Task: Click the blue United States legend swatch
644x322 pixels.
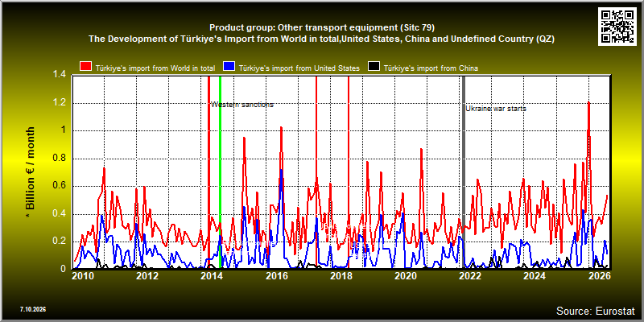Action: tap(229, 67)
